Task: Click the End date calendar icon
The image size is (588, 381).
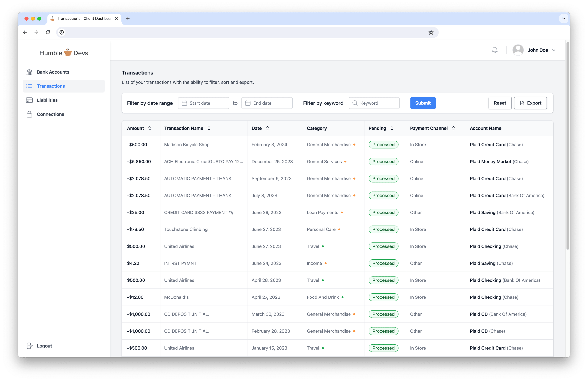Action: pos(248,103)
